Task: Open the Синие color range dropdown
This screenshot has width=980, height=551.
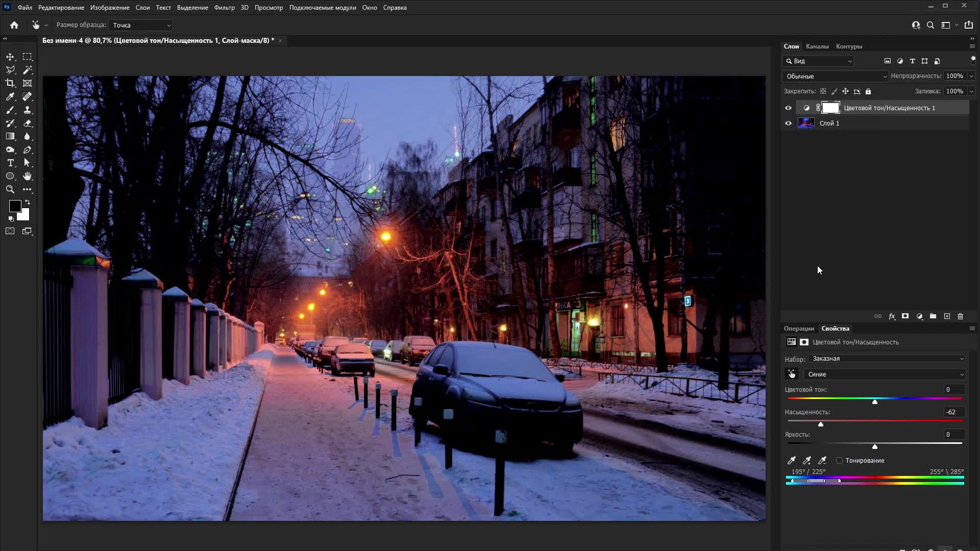Action: [885, 374]
